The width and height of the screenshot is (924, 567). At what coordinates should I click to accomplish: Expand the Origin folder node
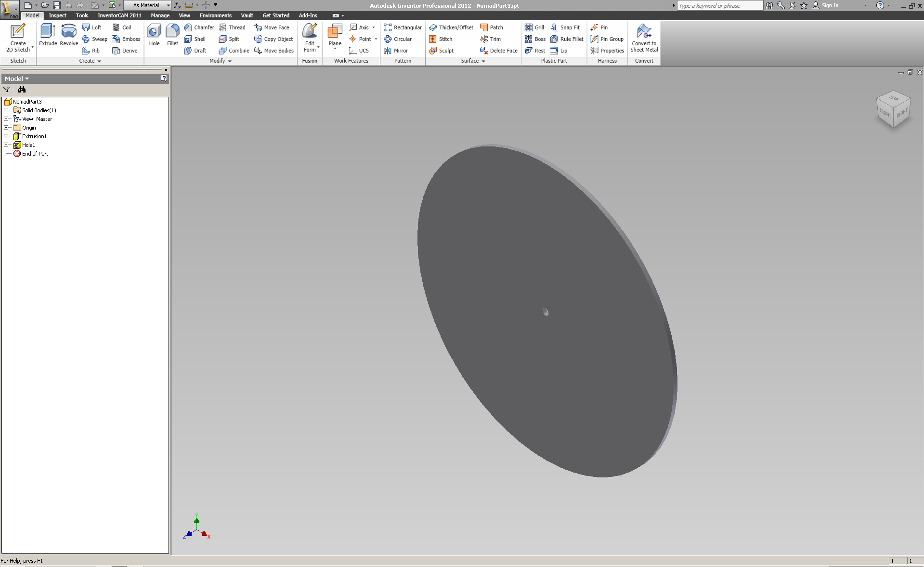pos(6,128)
